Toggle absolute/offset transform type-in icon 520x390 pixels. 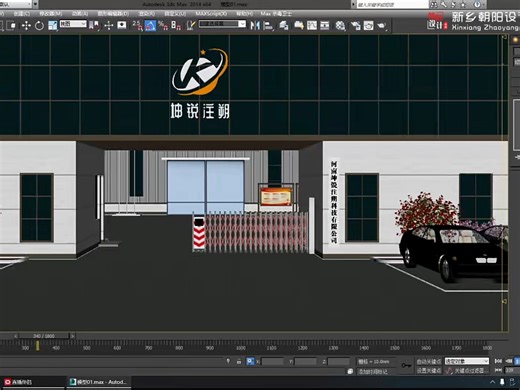250,361
